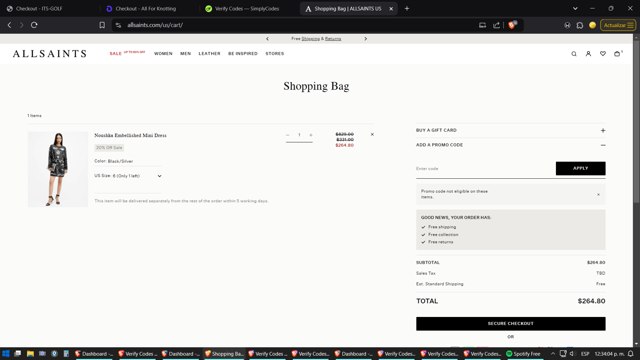Click the address bar URL

click(155, 25)
